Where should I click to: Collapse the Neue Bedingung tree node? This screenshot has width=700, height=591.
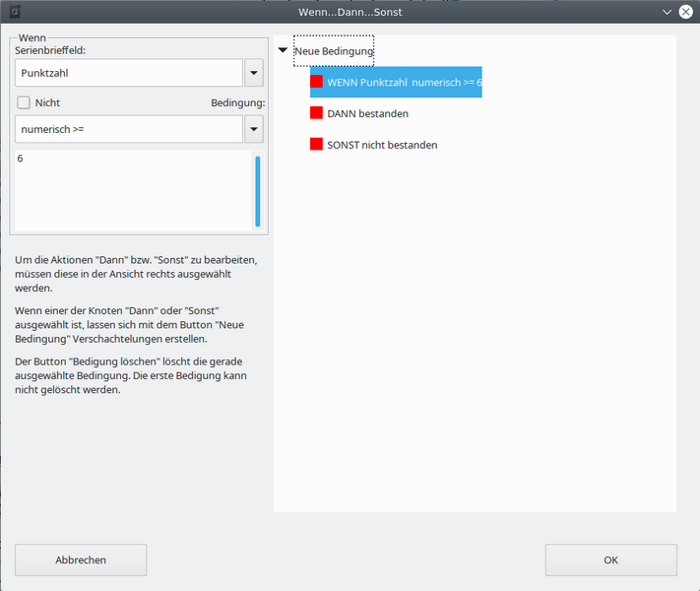(x=284, y=50)
